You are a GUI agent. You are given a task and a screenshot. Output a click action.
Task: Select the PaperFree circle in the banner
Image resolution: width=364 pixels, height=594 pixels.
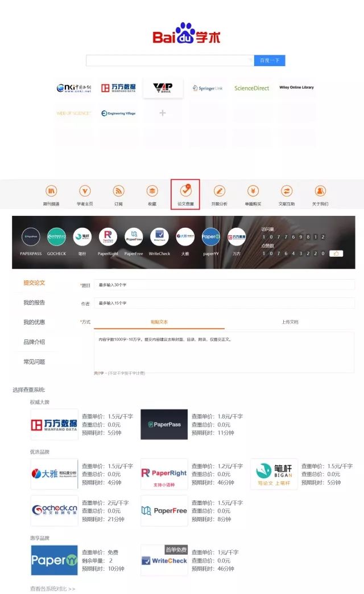pos(134,237)
